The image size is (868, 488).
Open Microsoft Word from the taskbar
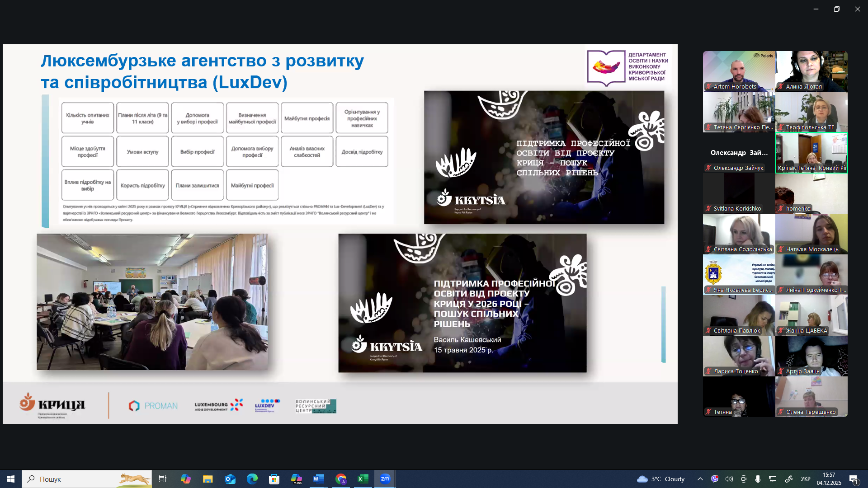click(x=319, y=479)
